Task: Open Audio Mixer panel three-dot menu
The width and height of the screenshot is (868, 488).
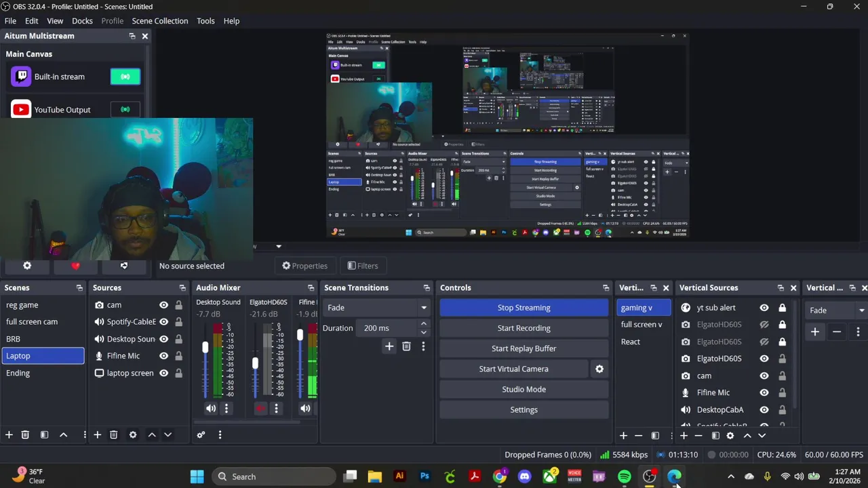Action: pos(220,434)
